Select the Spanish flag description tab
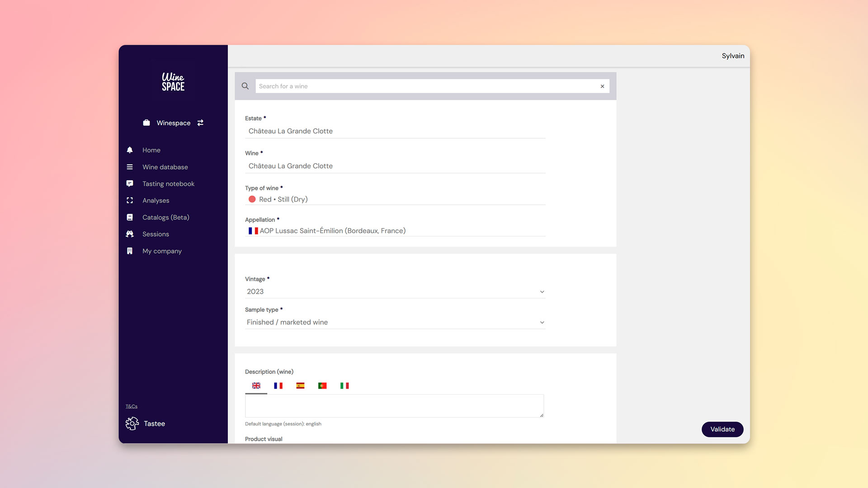This screenshot has width=868, height=488. tap(300, 385)
